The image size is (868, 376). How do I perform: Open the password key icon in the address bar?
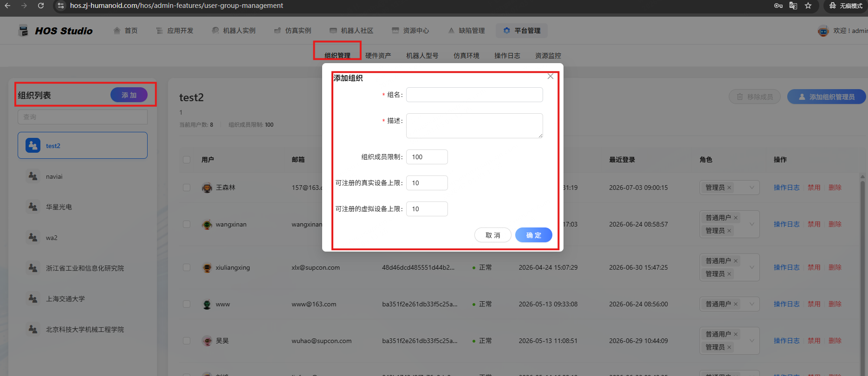778,6
